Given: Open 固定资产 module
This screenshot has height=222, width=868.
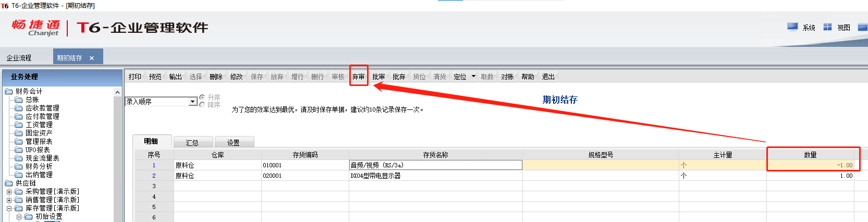Looking at the screenshot, I should tap(39, 133).
